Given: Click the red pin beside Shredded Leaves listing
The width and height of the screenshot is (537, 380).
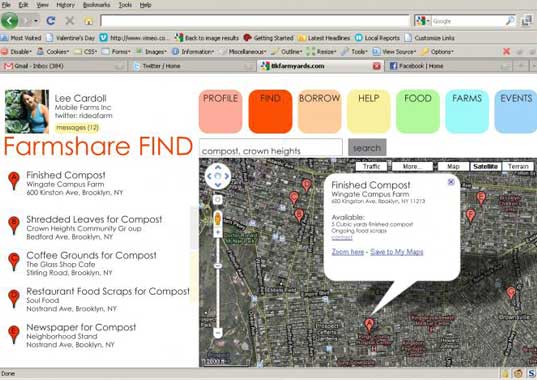Looking at the screenshot, I should (14, 225).
